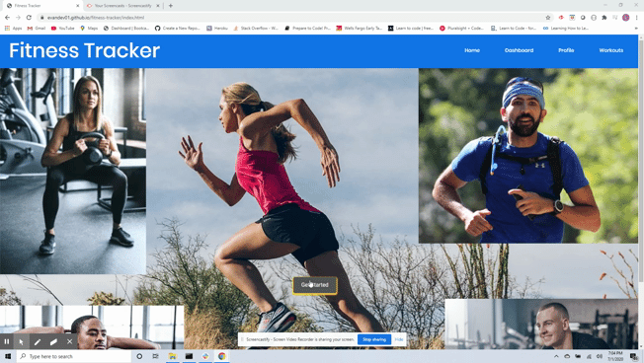Open File Explorer from the taskbar

[x=172, y=356]
